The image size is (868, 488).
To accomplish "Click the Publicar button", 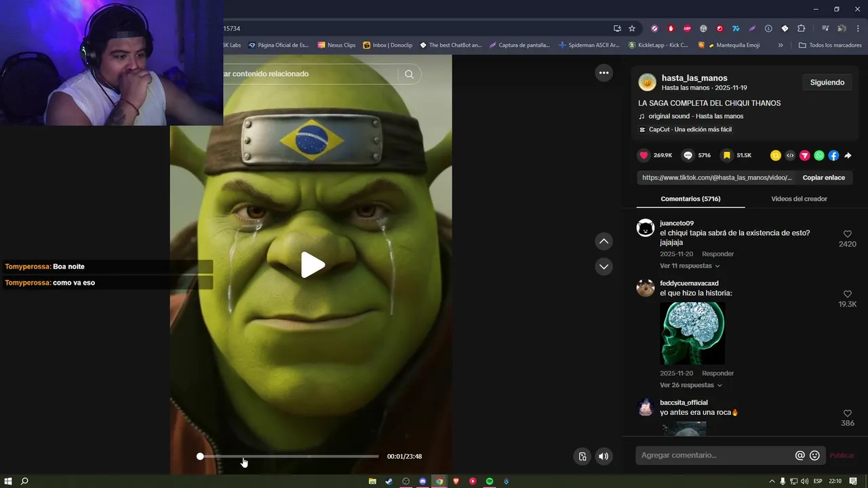I will point(842,455).
